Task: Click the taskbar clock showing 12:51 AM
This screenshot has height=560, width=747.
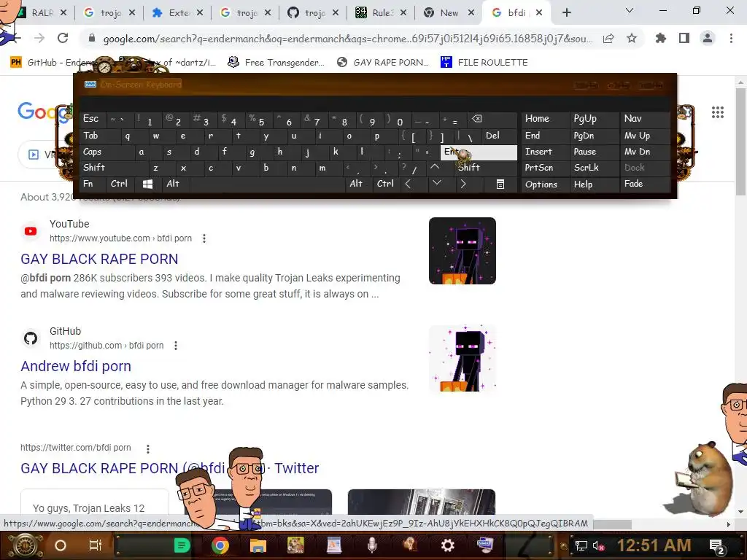Action: point(654,545)
